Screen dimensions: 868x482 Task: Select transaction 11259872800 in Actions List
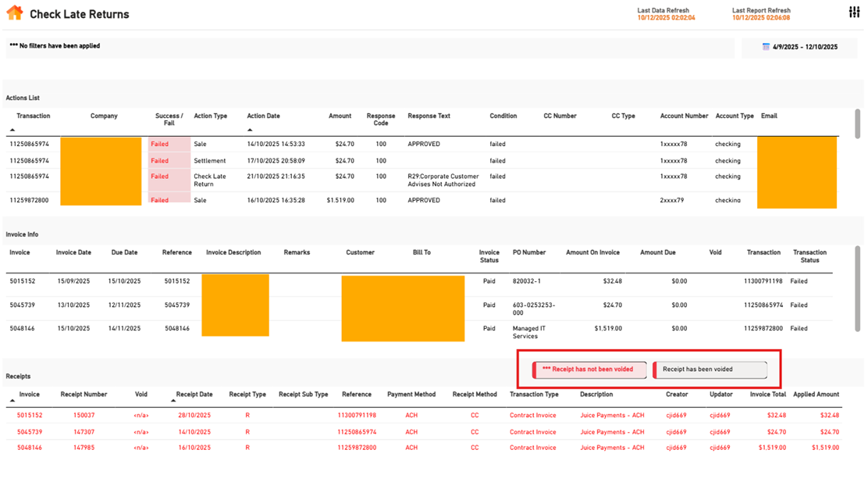click(x=29, y=201)
